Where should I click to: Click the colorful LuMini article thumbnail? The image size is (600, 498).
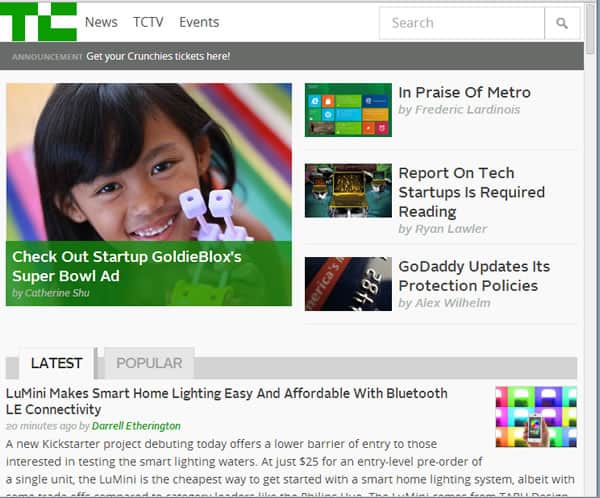(536, 416)
